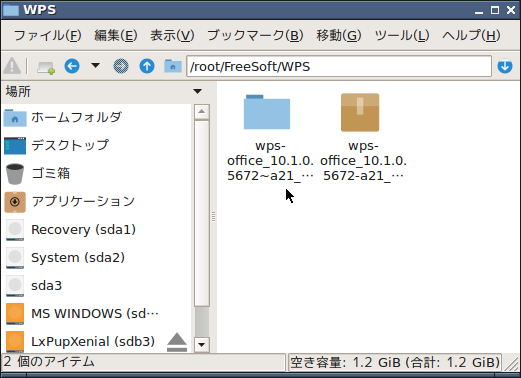Open the 移動(G) menu
The height and width of the screenshot is (378, 521).
coord(339,35)
